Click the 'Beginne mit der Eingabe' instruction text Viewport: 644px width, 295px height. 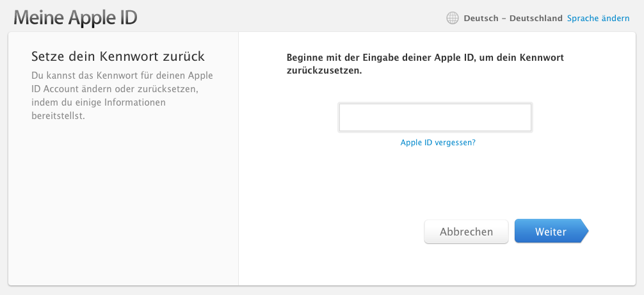coord(425,63)
